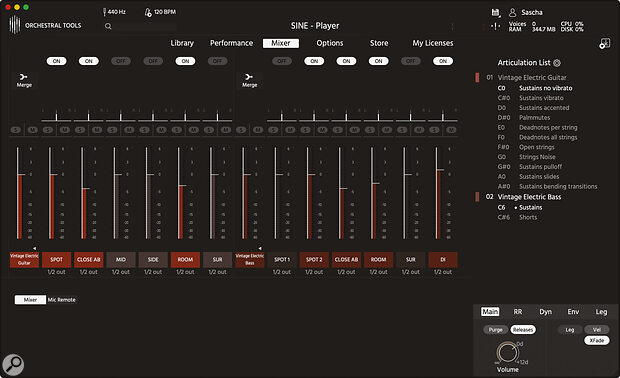Click the metronome 120 BPM tempo icon

click(148, 12)
